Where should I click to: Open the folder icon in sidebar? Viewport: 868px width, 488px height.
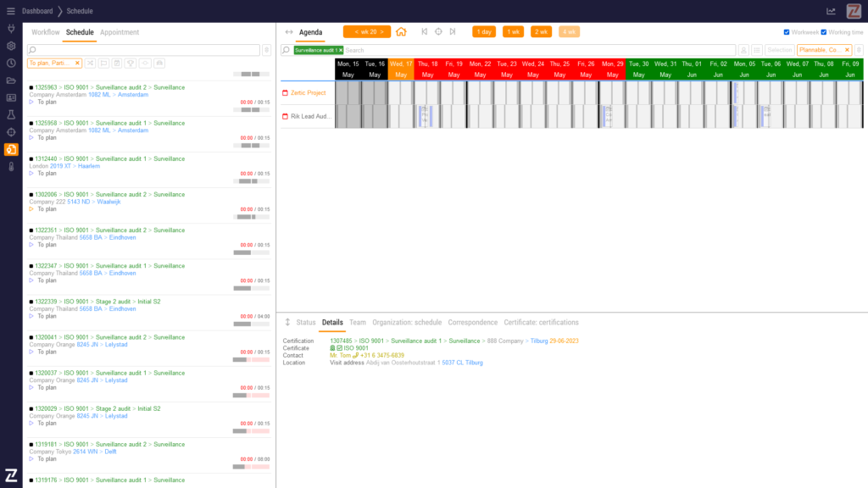(x=11, y=80)
